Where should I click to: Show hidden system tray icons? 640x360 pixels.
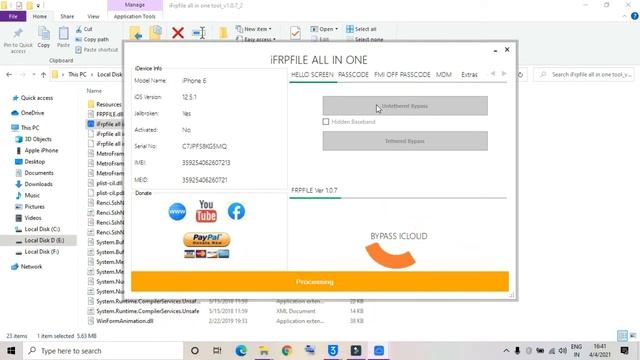click(x=506, y=351)
